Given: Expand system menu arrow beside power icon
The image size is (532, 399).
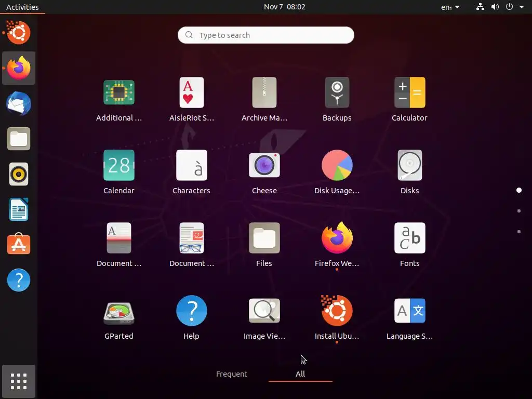Looking at the screenshot, I should tap(522, 7).
